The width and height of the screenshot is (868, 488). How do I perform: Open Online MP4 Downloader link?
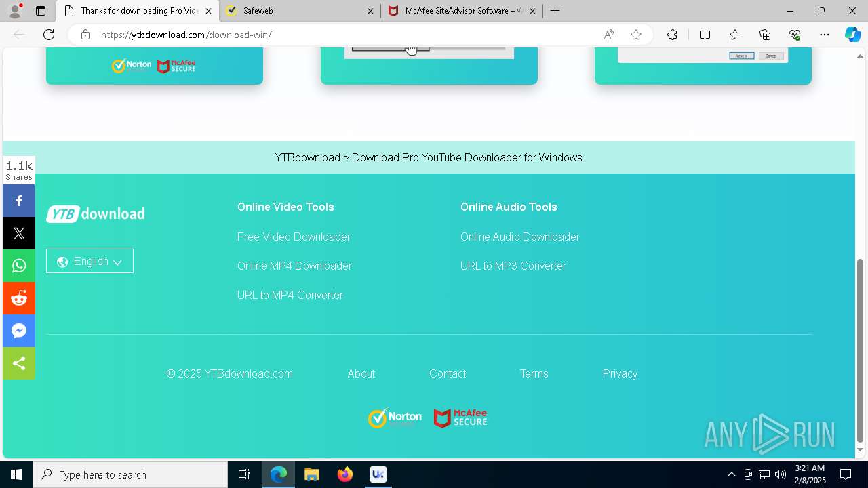[294, 266]
